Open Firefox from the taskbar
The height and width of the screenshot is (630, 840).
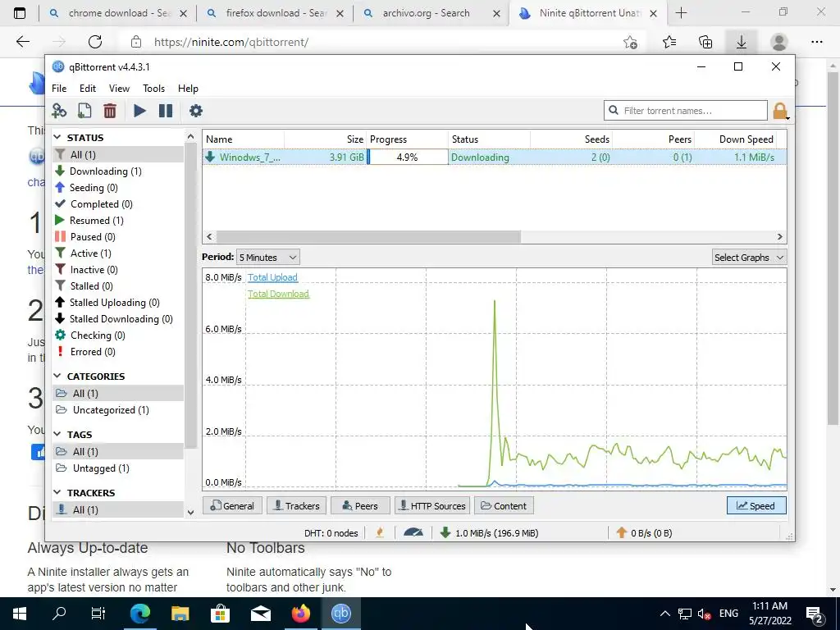click(301, 614)
